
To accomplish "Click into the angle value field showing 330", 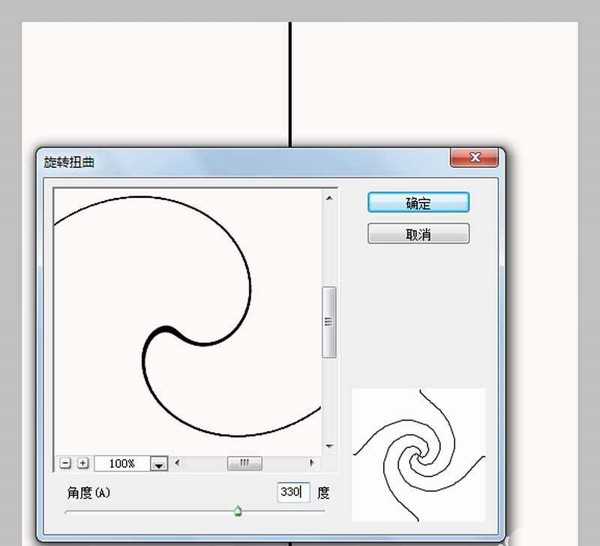I will click(294, 492).
